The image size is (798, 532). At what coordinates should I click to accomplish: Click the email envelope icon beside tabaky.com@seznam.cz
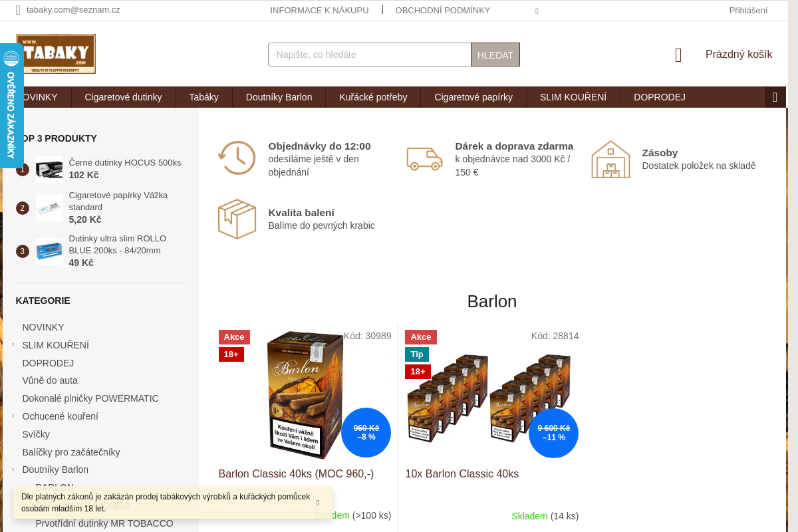pos(18,10)
